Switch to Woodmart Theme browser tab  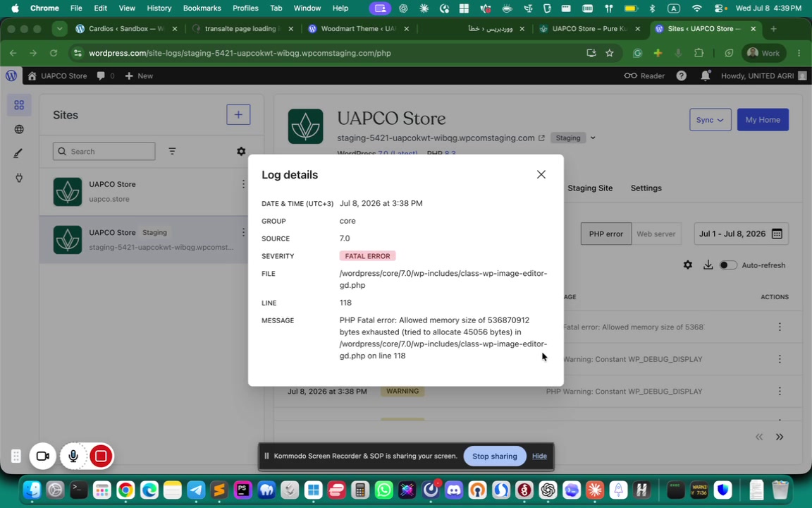coord(358,28)
